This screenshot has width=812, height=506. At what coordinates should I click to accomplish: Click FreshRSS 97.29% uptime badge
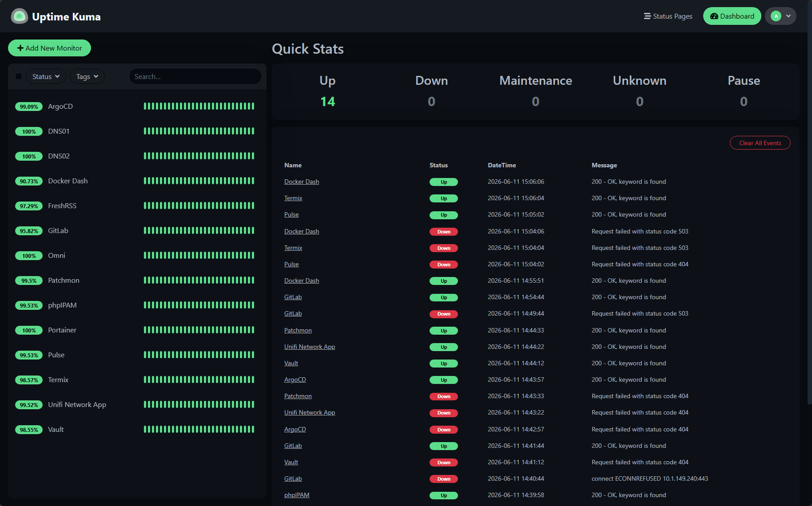29,206
